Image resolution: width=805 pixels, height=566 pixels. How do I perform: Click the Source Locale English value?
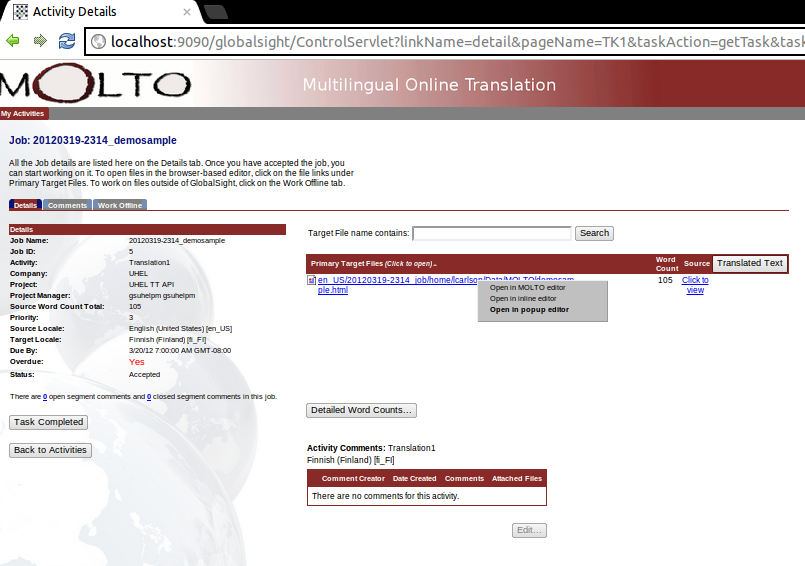180,329
